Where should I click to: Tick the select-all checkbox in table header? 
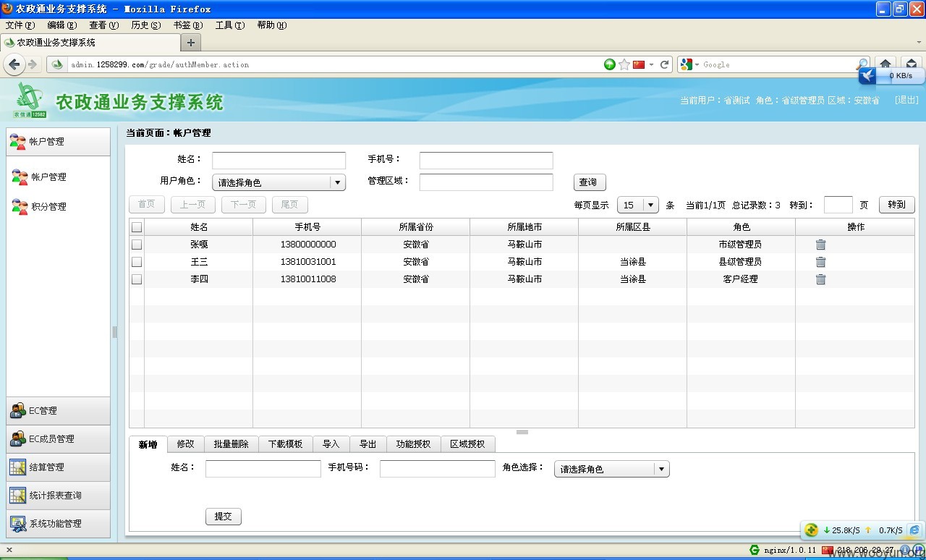(137, 227)
